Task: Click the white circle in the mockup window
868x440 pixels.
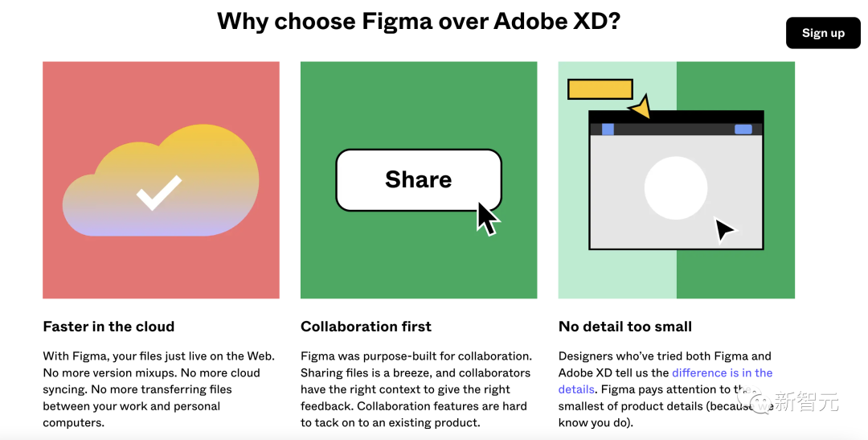Action: point(676,188)
